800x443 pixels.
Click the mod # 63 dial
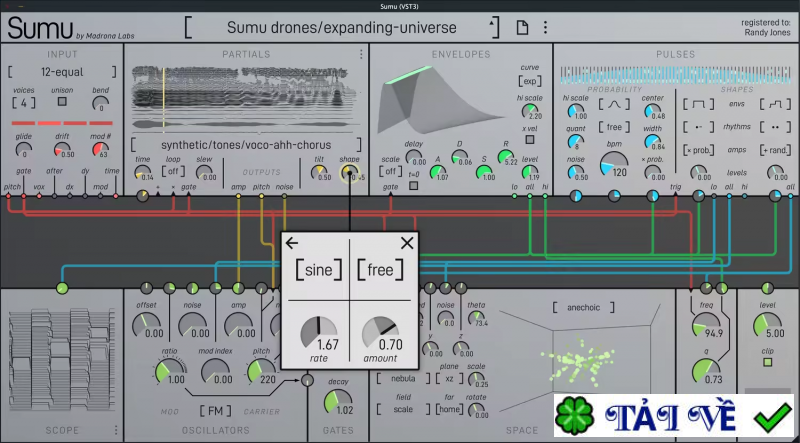[x=100, y=150]
